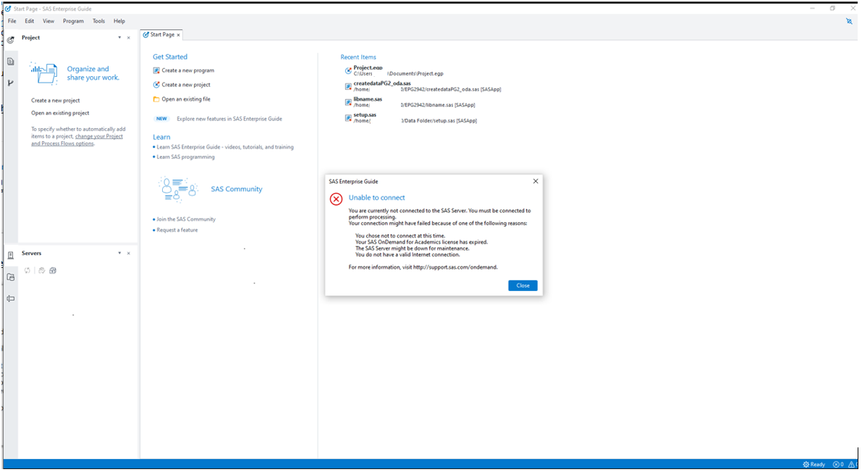The image size is (862, 470).
Task: Close the Start Page tab
Action: (x=178, y=35)
